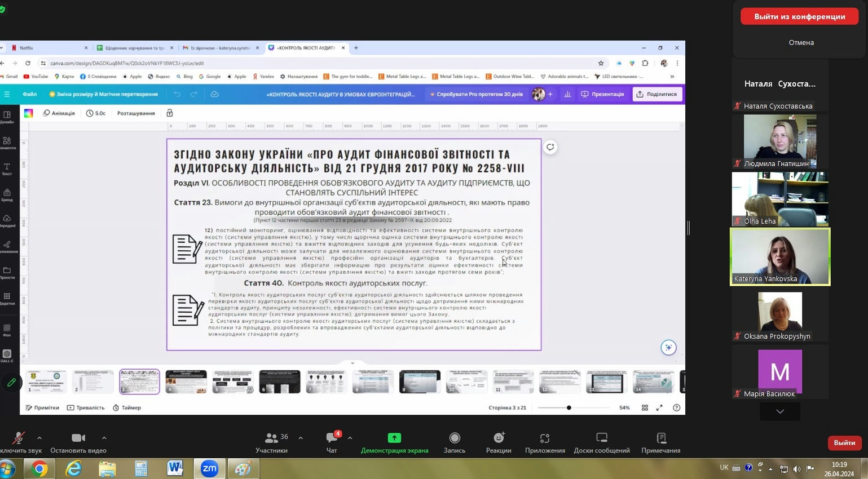Click the Record (Запись) icon
Image resolution: width=868 pixels, height=479 pixels.
(x=455, y=438)
